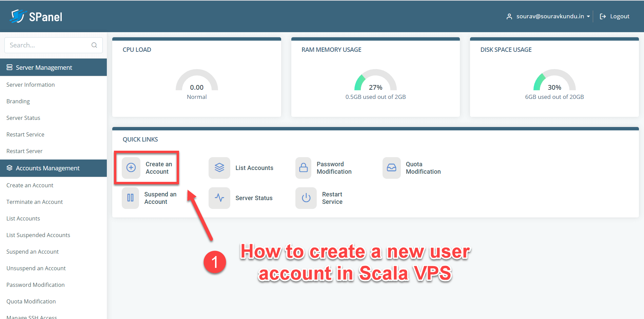Click the CPU LOAD card title
The width and height of the screenshot is (644, 319).
137,50
